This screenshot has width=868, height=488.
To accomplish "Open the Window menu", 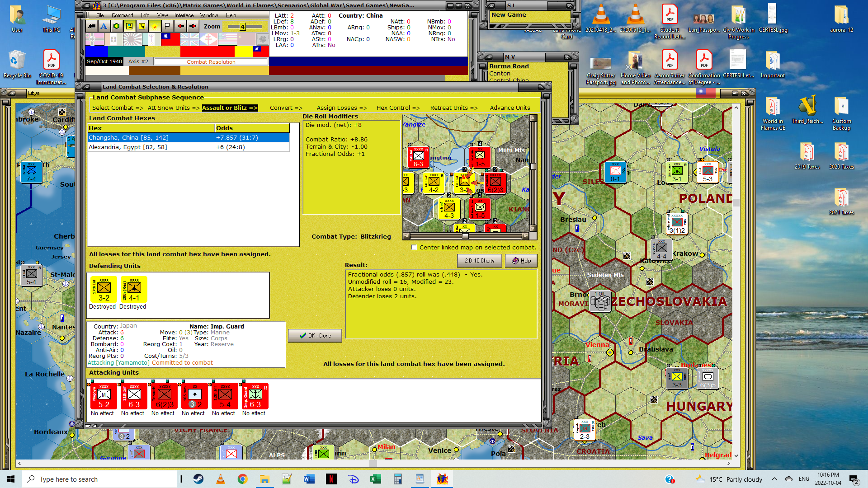I will click(x=209, y=15).
